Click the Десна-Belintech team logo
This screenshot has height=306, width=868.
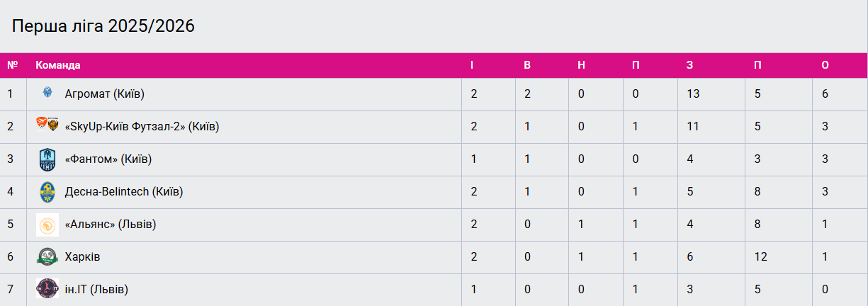pyautogui.click(x=47, y=191)
